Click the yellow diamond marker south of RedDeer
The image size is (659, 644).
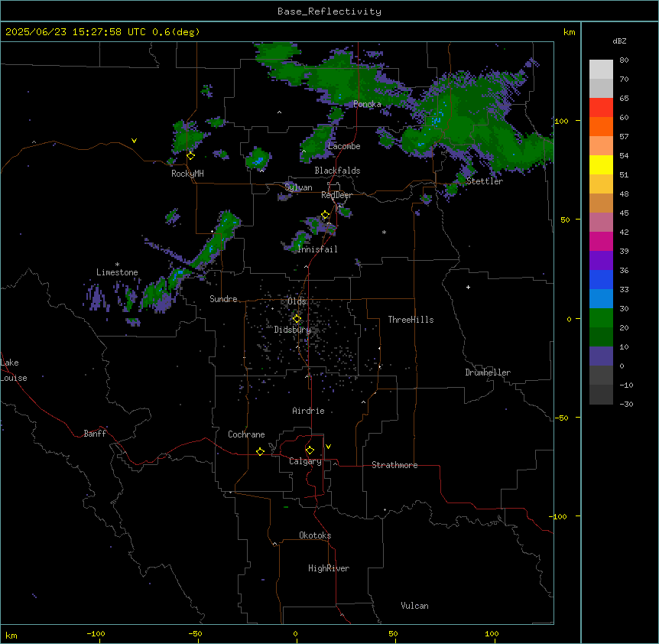coord(325,215)
